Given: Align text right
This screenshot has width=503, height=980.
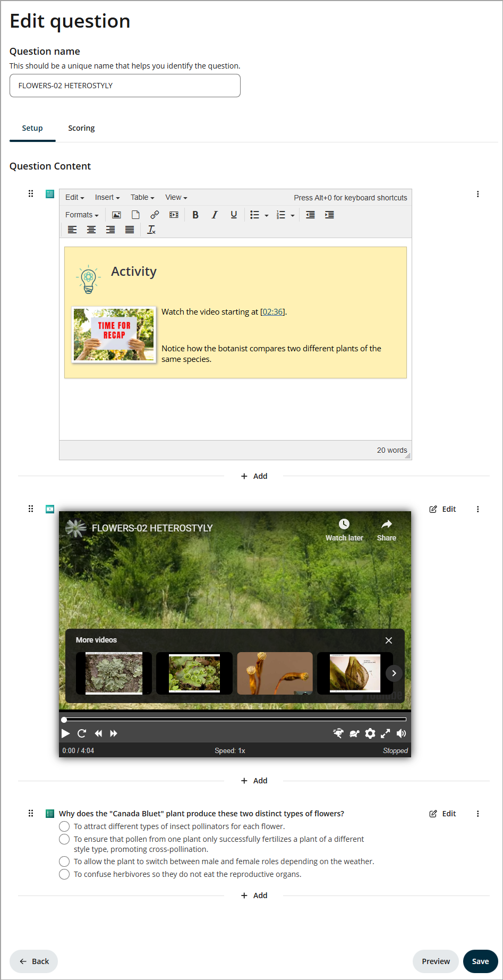Looking at the screenshot, I should tap(110, 230).
